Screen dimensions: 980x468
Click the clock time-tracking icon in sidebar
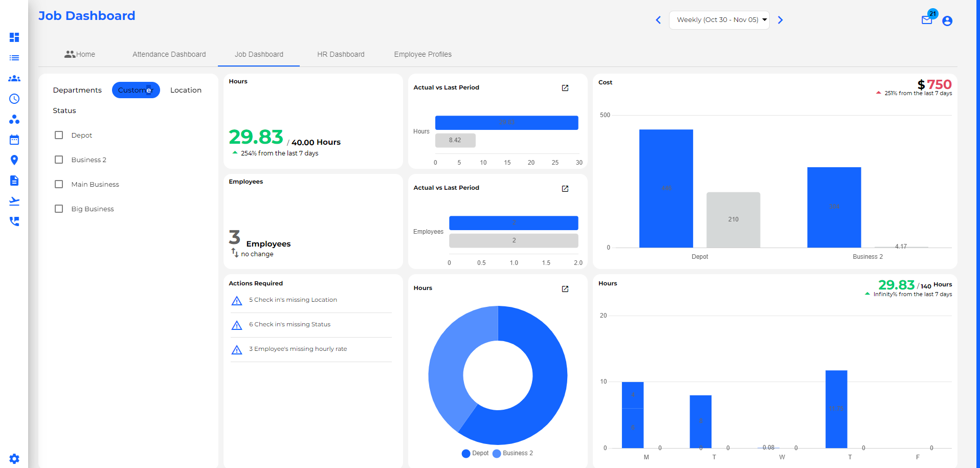click(x=14, y=99)
